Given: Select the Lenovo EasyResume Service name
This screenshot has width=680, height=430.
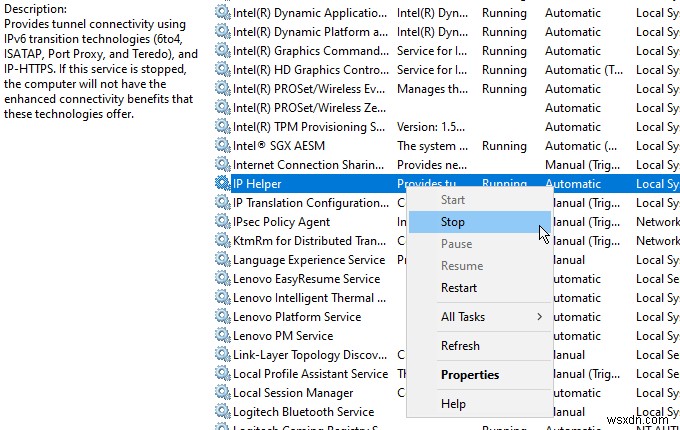Looking at the screenshot, I should click(306, 279).
